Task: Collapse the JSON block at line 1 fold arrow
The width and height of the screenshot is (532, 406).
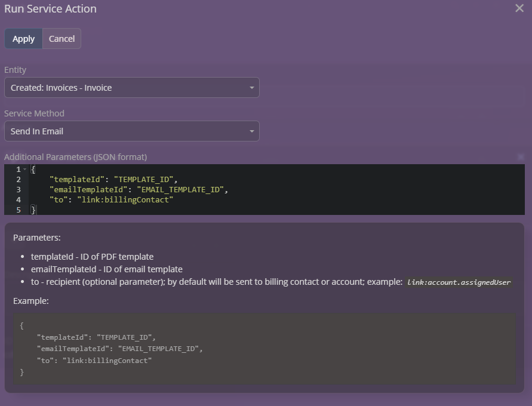Action: click(24, 170)
